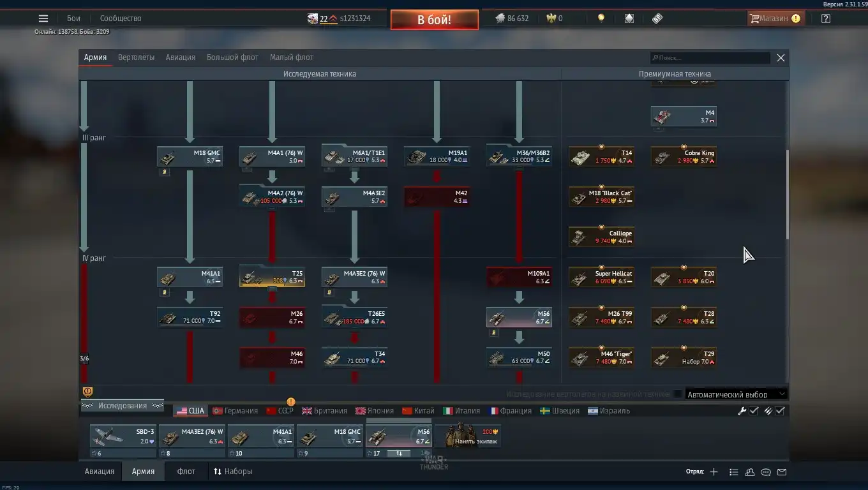Viewport: 868px width, 490px height.
Task: Open mail envelope icon
Action: 782,472
